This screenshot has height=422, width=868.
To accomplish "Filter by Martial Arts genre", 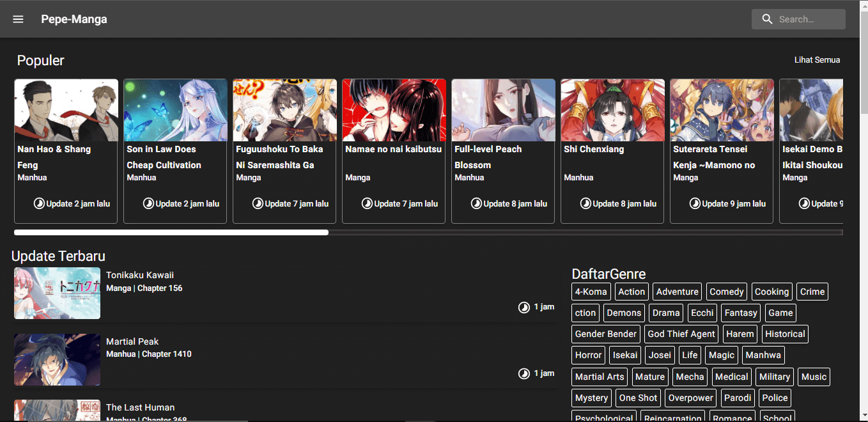I will click(x=600, y=377).
